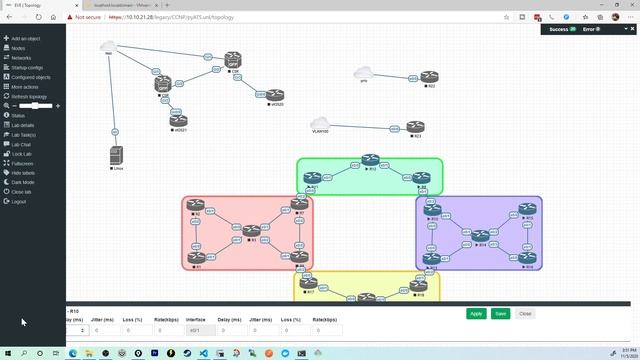
Task: Click the second Rate(kbps) field
Action: [327, 330]
